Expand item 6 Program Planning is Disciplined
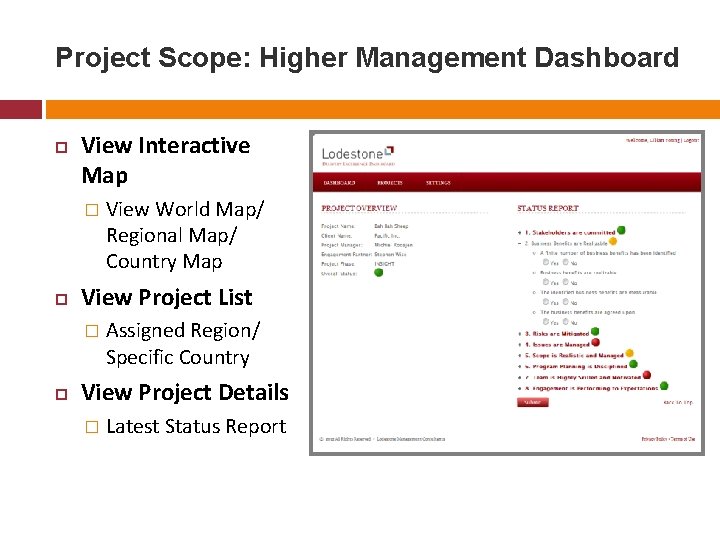Image resolution: width=720 pixels, height=540 pixels. tap(519, 366)
